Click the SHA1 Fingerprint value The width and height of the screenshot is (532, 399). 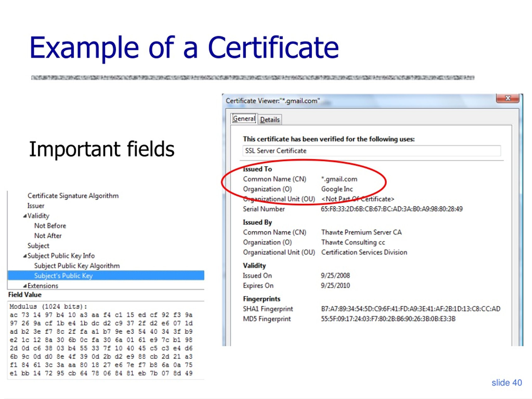(411, 309)
